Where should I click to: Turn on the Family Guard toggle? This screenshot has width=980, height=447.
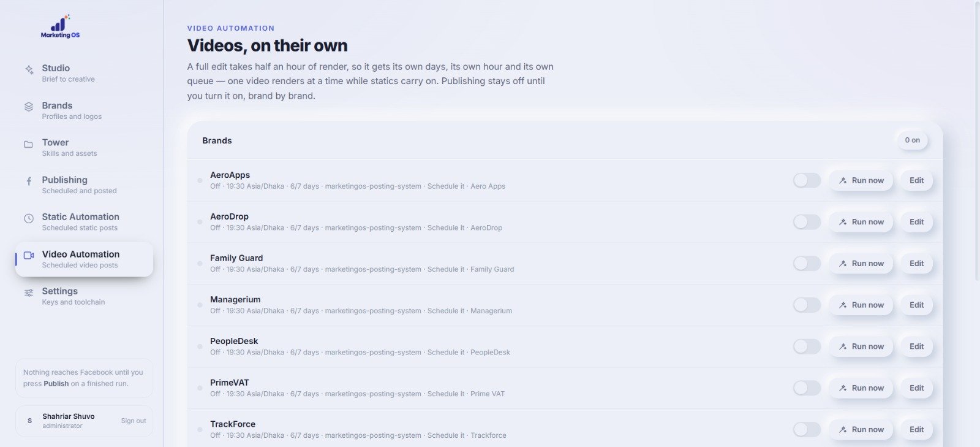tap(807, 263)
